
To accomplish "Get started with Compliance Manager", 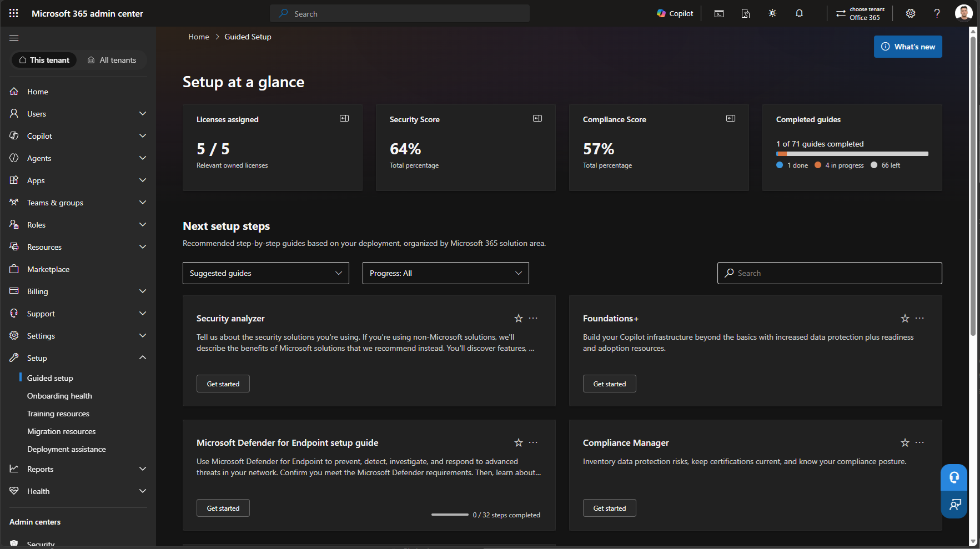I will click(610, 508).
